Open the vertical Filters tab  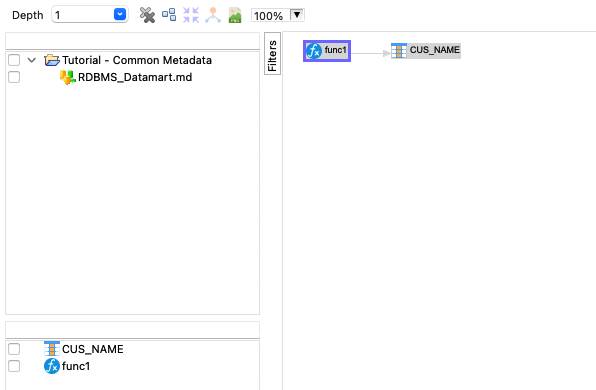[x=272, y=53]
